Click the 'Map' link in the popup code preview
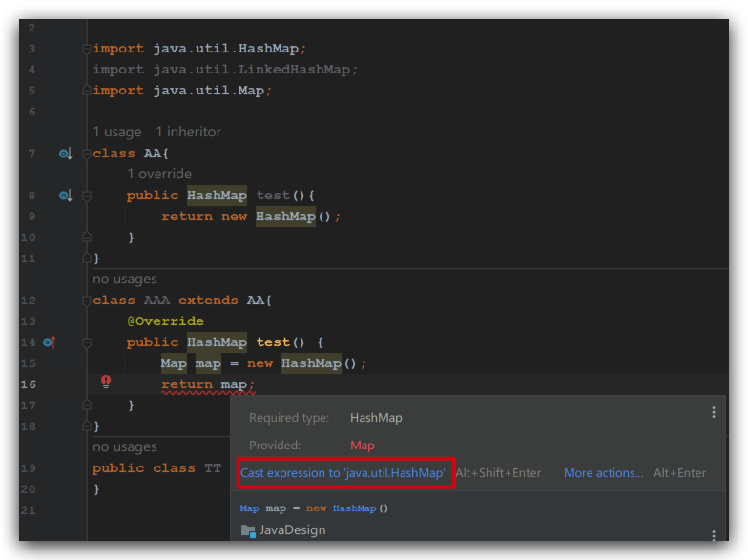Screen dimensions: 748x560 pyautogui.click(x=250, y=508)
